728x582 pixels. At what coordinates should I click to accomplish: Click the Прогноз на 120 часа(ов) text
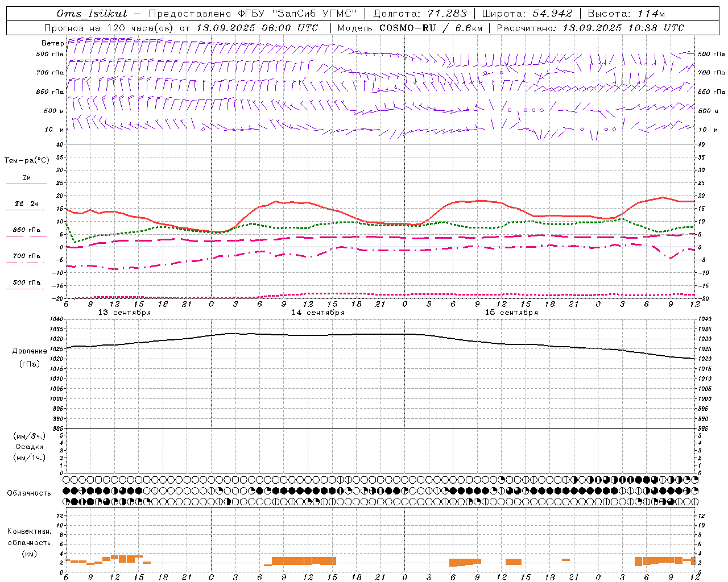click(110, 28)
